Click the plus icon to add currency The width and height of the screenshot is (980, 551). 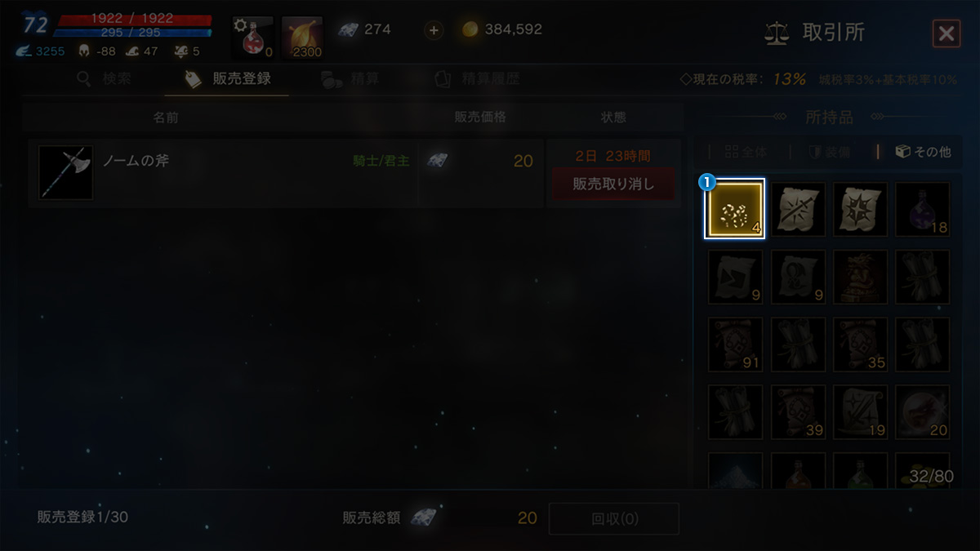pos(434,30)
